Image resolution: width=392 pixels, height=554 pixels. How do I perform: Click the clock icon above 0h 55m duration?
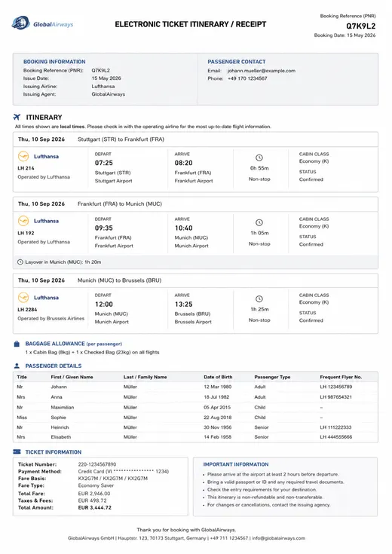259,158
